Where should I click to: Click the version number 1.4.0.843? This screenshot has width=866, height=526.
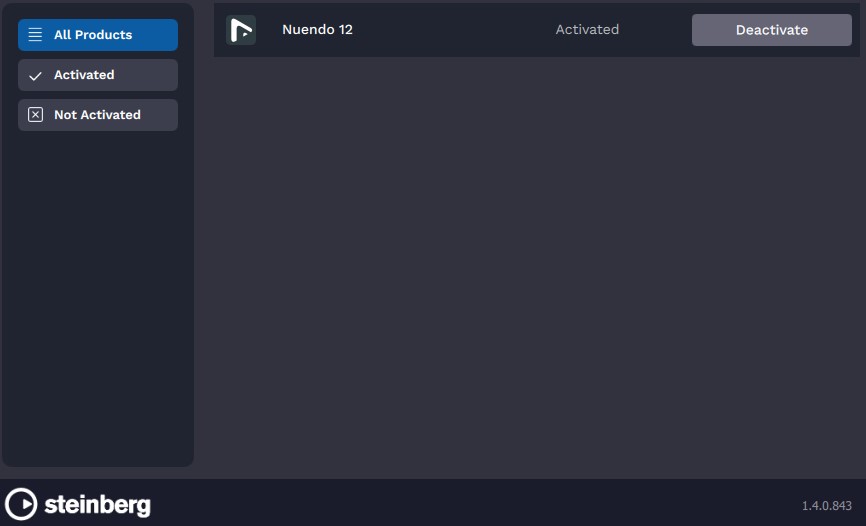(827, 506)
